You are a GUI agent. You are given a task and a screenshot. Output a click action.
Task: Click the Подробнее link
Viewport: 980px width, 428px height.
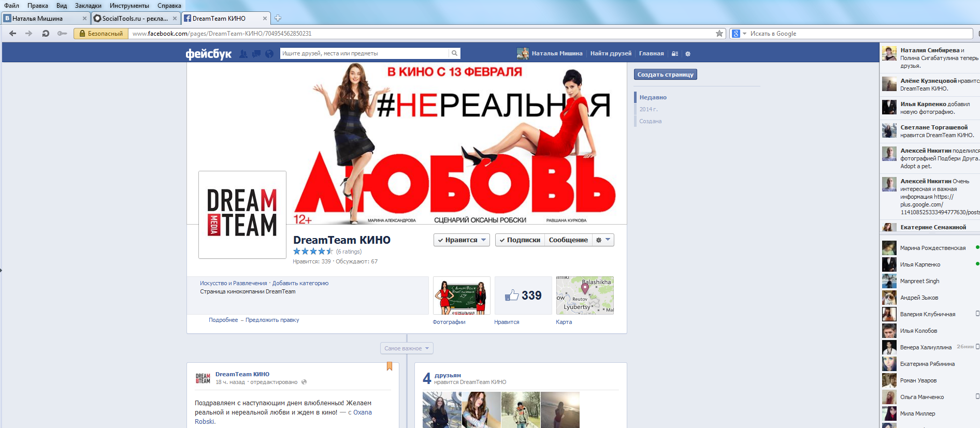click(223, 320)
